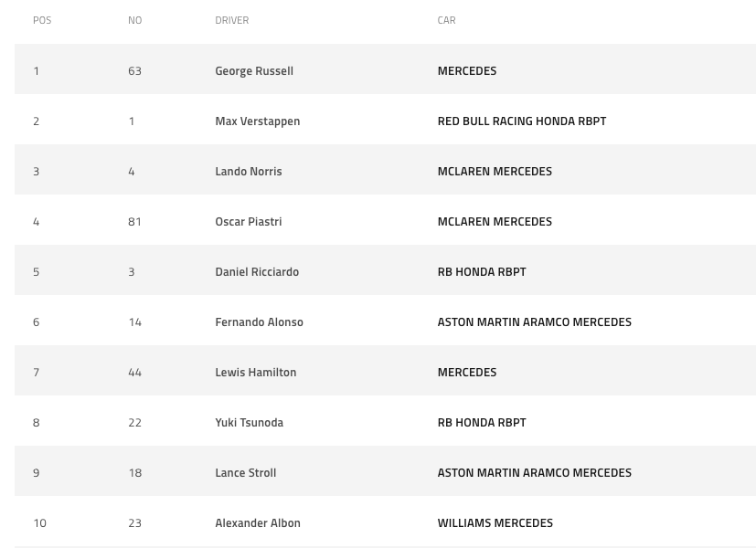Click on Oscar Piastri's name
The image size is (756, 548).
(248, 221)
